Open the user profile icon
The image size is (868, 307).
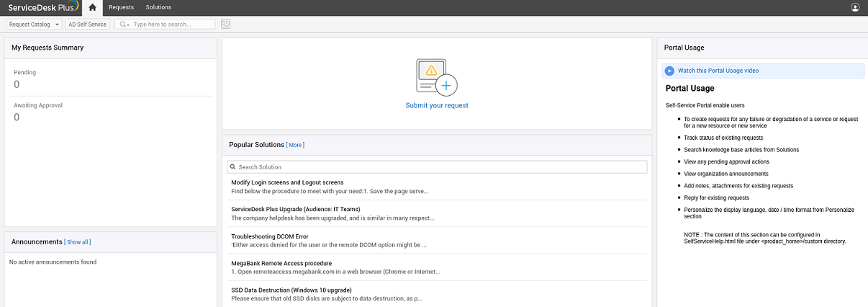[x=855, y=7]
